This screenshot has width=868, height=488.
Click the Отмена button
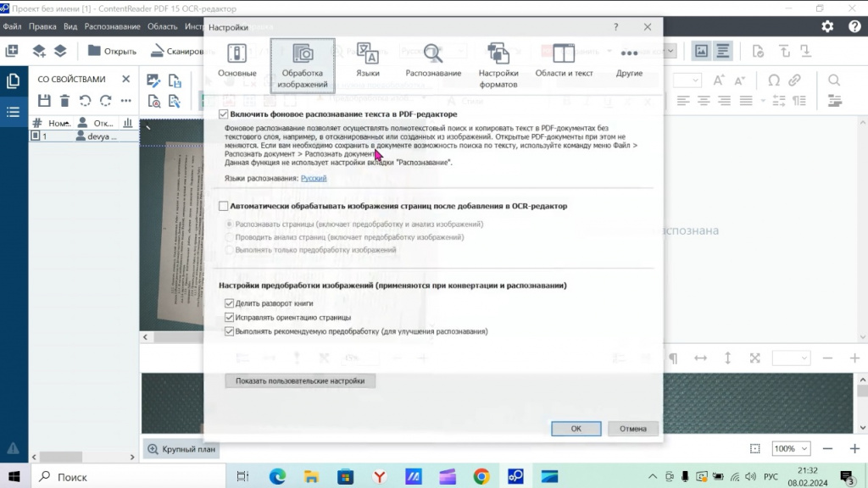(632, 428)
